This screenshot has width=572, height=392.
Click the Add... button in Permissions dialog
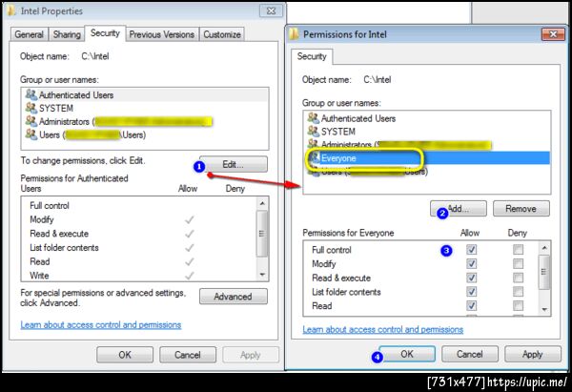(x=459, y=209)
